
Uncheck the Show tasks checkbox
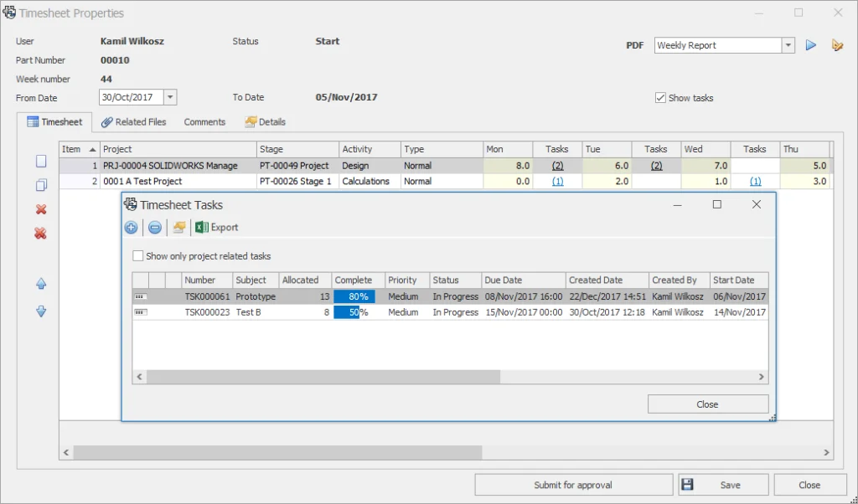[661, 98]
